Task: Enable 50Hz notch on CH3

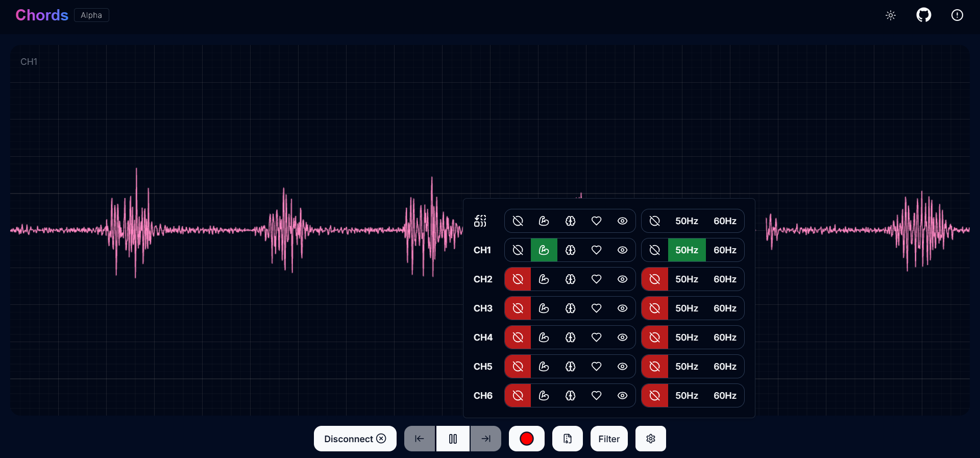Action: [x=687, y=308]
